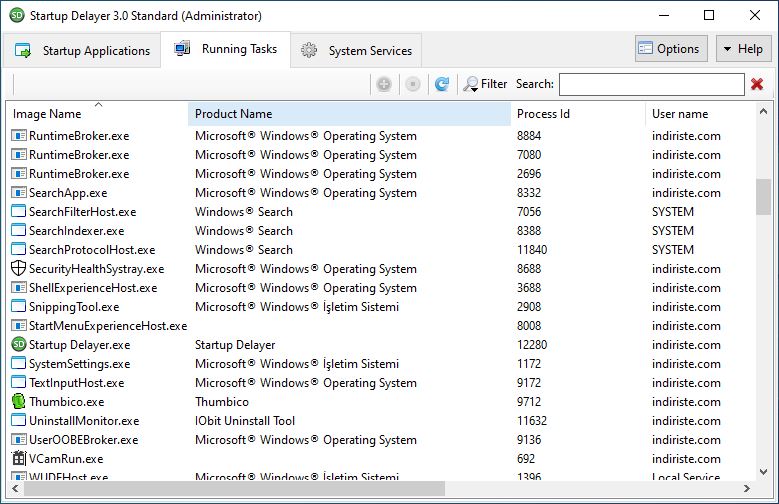Viewport: 779px width, 504px height.
Task: Click SYSTEM user of SearchIndexer.exe
Action: coord(673,231)
